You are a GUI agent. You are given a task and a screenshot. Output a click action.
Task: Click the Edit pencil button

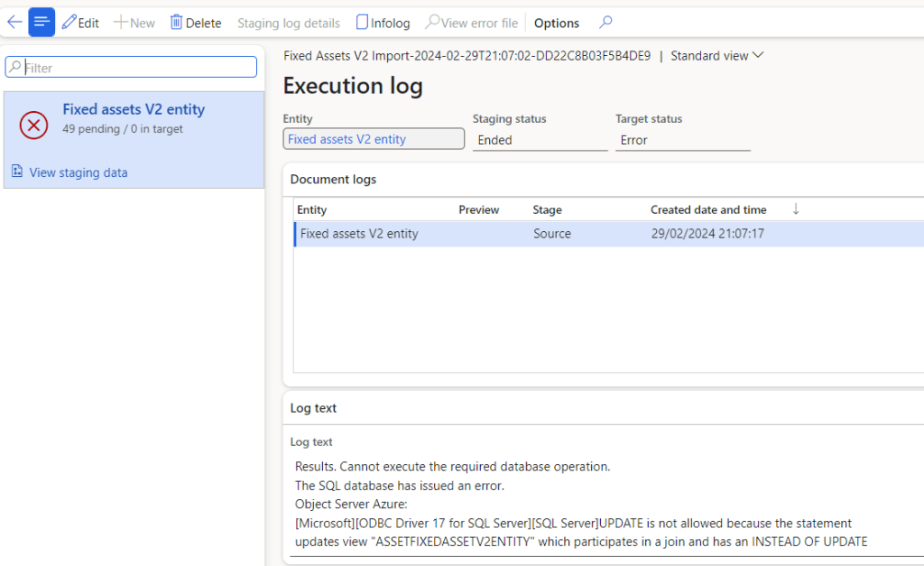click(x=80, y=23)
